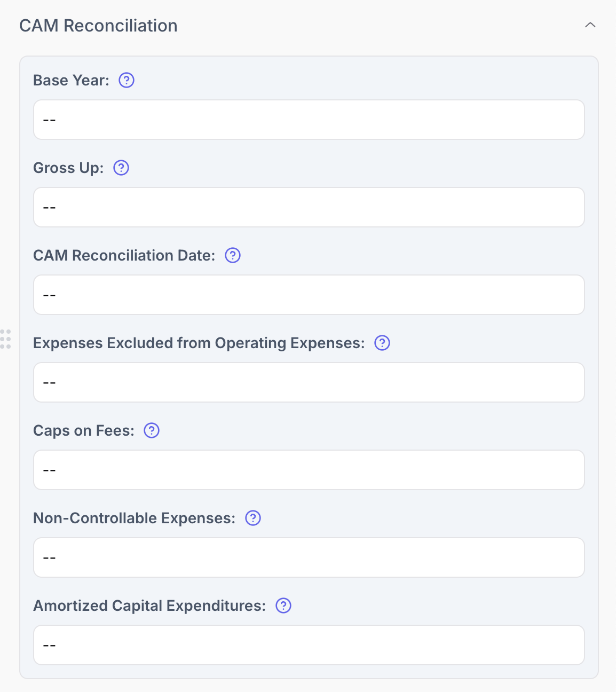The height and width of the screenshot is (692, 616).
Task: Click the Base Year label text
Action: (71, 80)
